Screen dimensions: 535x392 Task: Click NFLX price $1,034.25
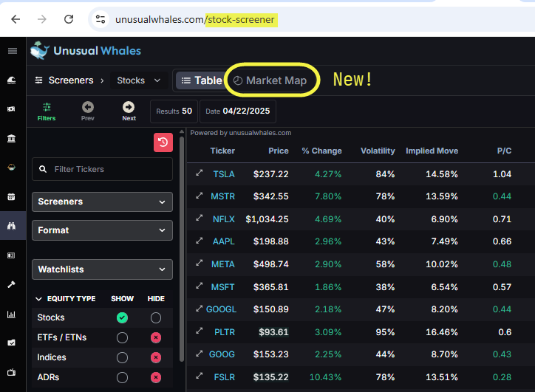tap(267, 219)
